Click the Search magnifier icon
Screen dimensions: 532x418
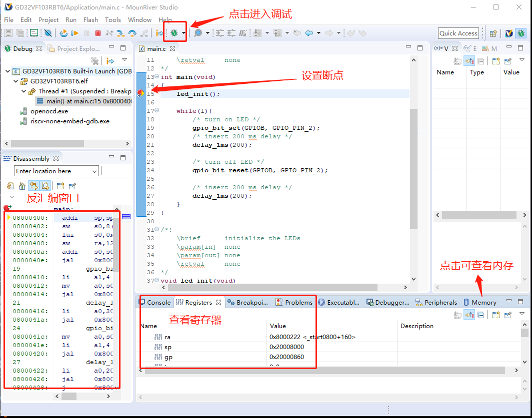[198, 33]
